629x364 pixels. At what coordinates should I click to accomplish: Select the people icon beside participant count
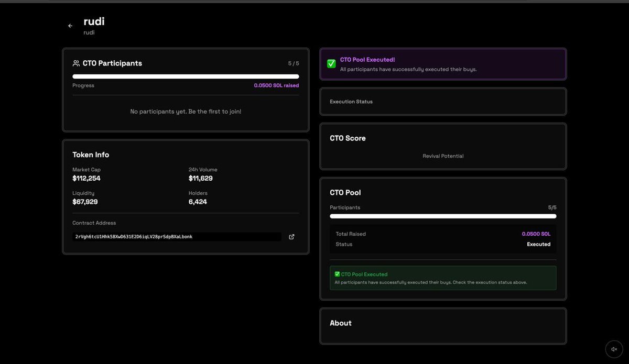click(x=76, y=63)
